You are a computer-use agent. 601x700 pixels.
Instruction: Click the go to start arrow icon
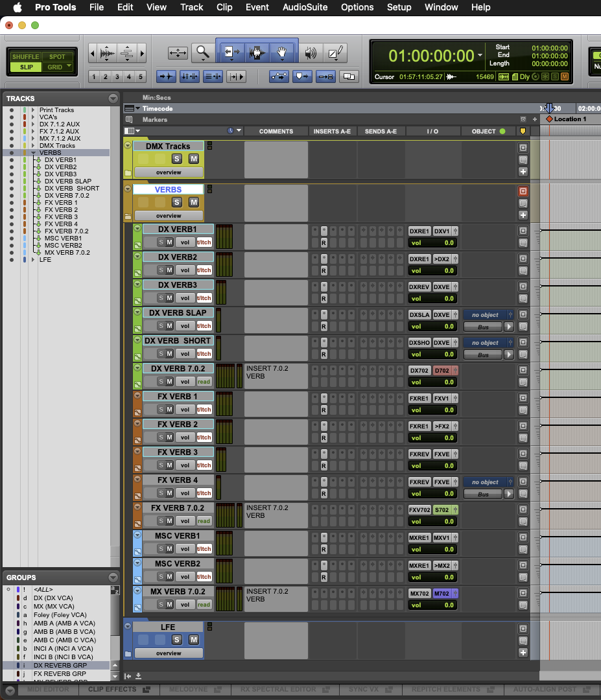(128, 676)
